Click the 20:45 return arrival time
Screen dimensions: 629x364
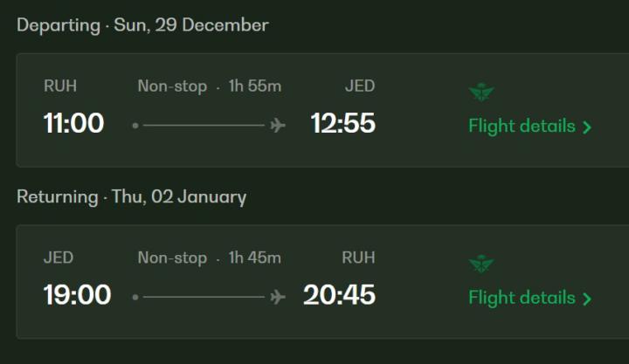339,295
